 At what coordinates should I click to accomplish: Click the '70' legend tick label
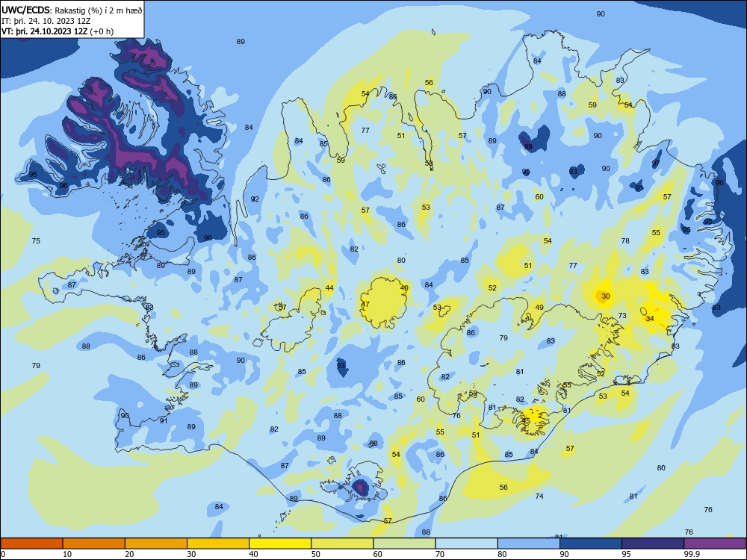tap(440, 554)
